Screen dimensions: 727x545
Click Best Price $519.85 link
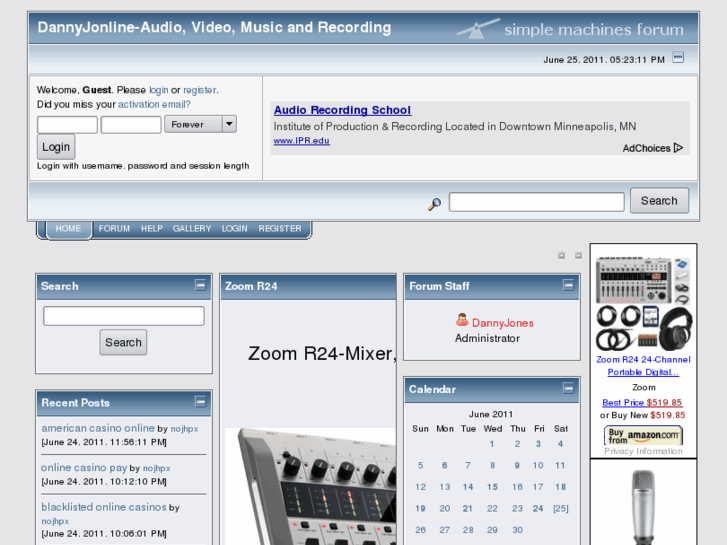pyautogui.click(x=642, y=403)
